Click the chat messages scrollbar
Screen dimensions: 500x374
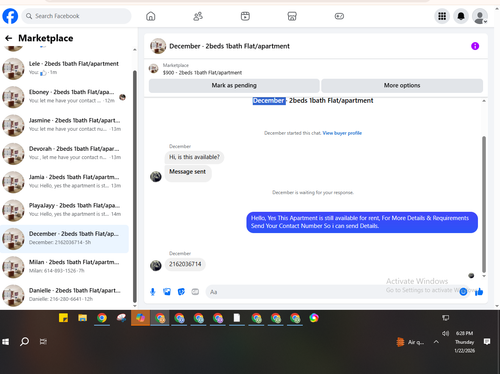coord(484,204)
